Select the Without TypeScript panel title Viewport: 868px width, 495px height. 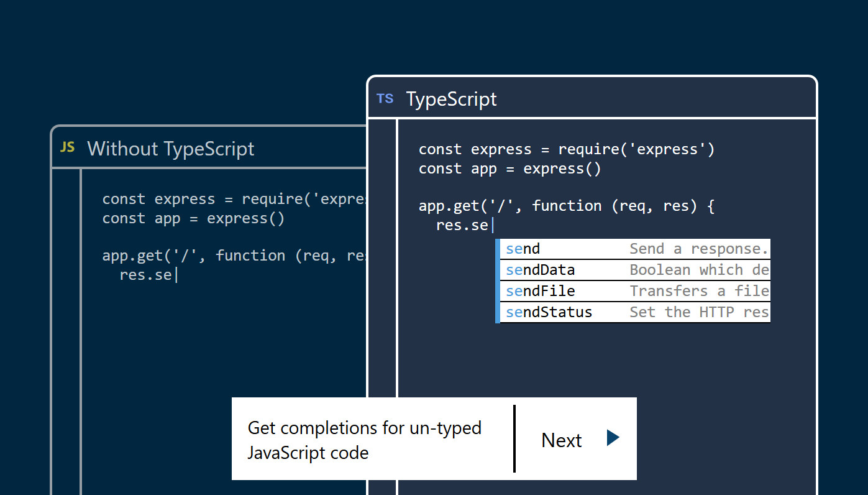(x=171, y=149)
